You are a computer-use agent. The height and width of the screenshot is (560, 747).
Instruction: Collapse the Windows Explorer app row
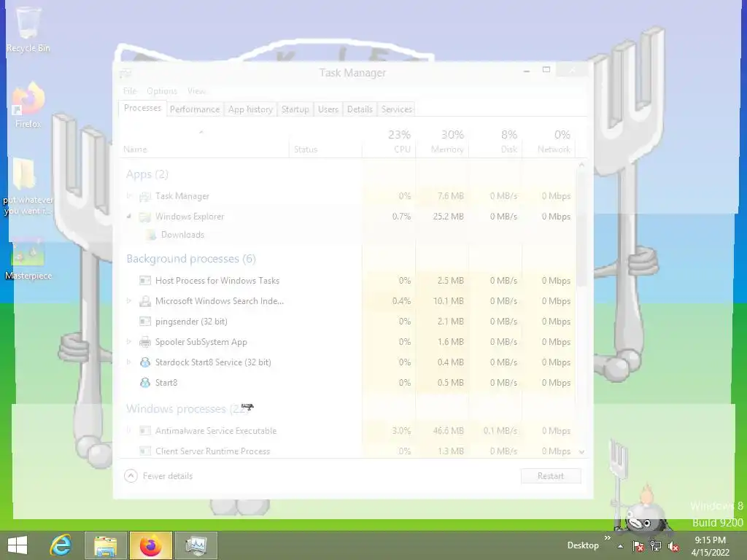point(128,216)
